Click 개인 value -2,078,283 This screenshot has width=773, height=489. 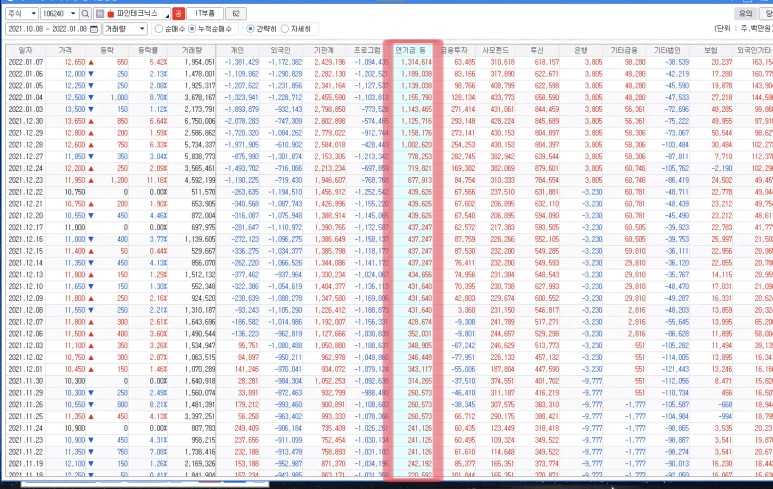click(242, 121)
